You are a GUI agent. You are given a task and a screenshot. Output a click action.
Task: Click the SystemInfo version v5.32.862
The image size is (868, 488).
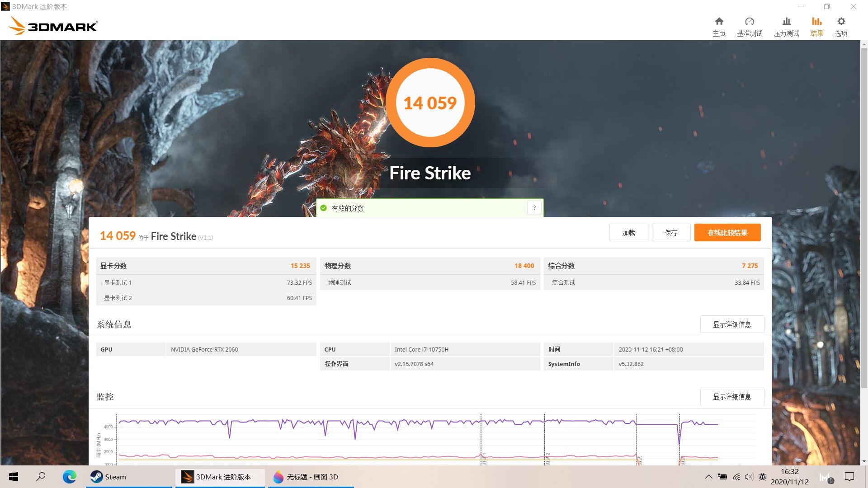[631, 364]
